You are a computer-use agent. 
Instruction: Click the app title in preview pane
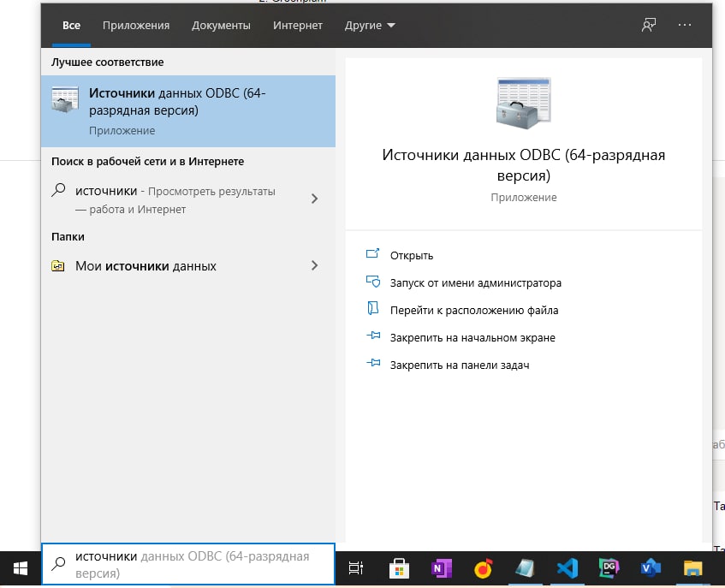click(523, 165)
